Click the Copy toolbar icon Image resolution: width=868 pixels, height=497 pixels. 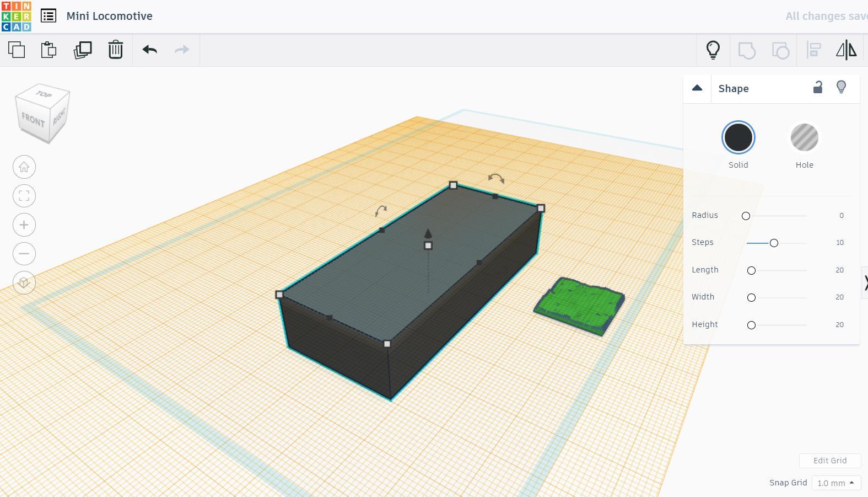tap(17, 50)
